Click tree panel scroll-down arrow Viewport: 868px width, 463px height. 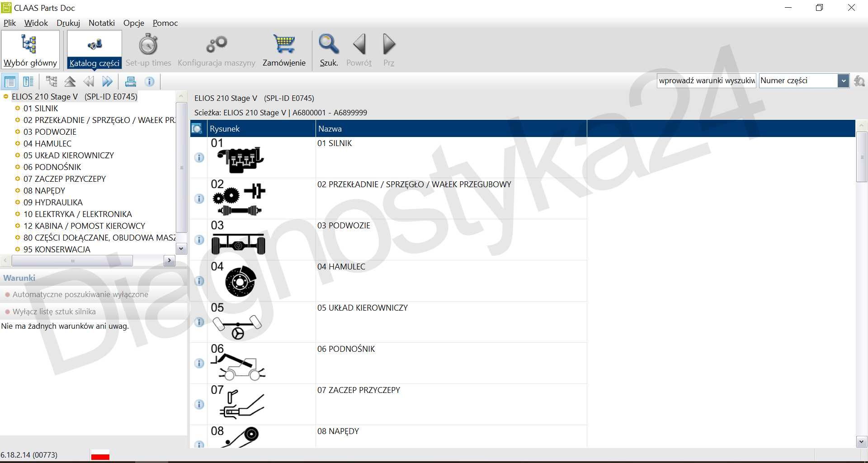tap(181, 248)
